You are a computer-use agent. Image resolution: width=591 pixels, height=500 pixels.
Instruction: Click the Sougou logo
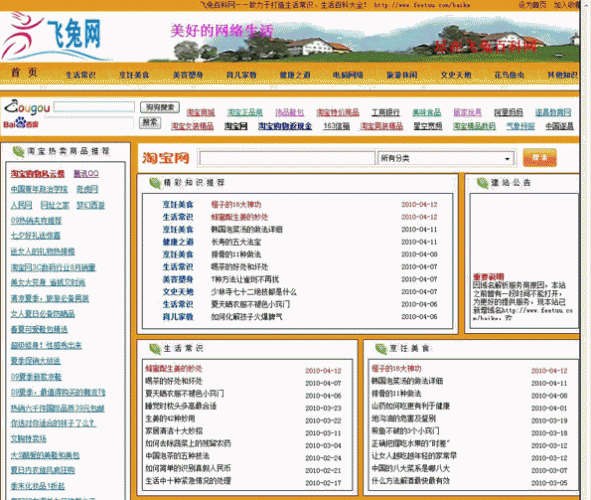[27, 107]
